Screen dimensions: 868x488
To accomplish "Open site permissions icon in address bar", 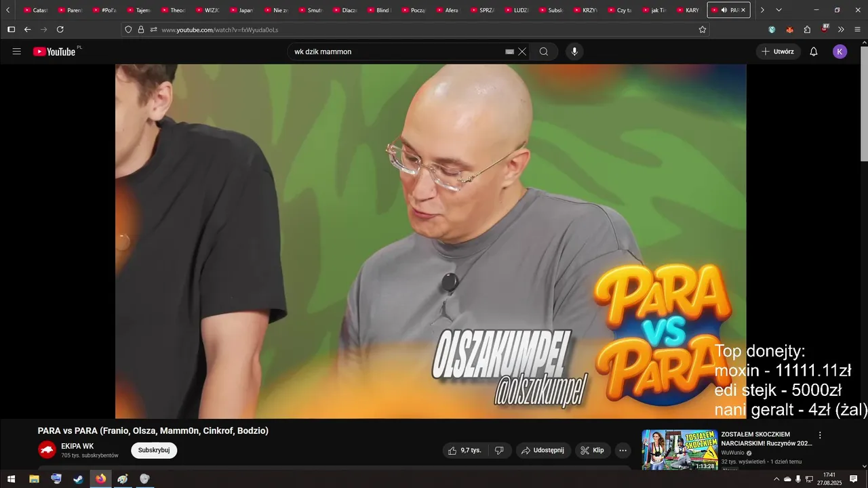I will coord(154,30).
